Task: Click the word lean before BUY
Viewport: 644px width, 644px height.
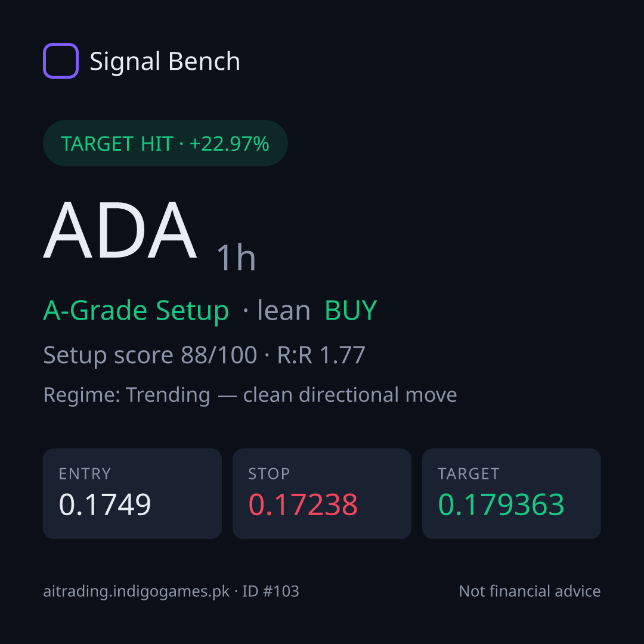Action: (x=283, y=310)
